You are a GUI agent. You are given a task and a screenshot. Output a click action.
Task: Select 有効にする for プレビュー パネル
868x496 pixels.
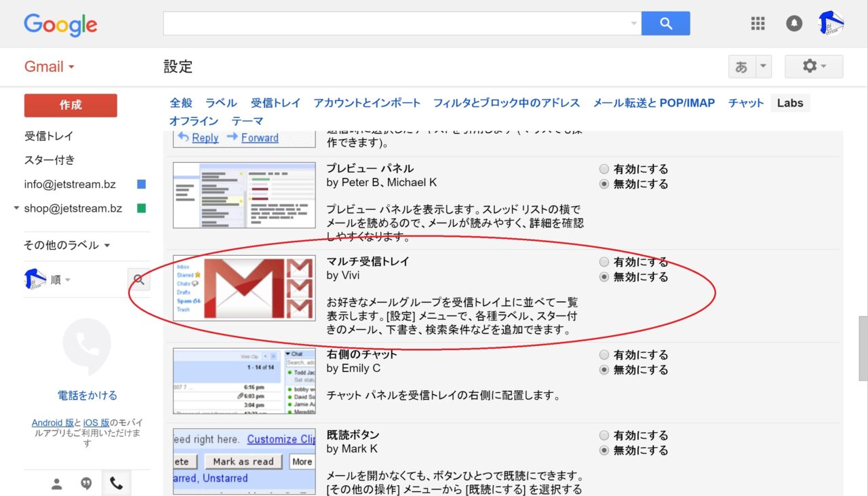(604, 169)
